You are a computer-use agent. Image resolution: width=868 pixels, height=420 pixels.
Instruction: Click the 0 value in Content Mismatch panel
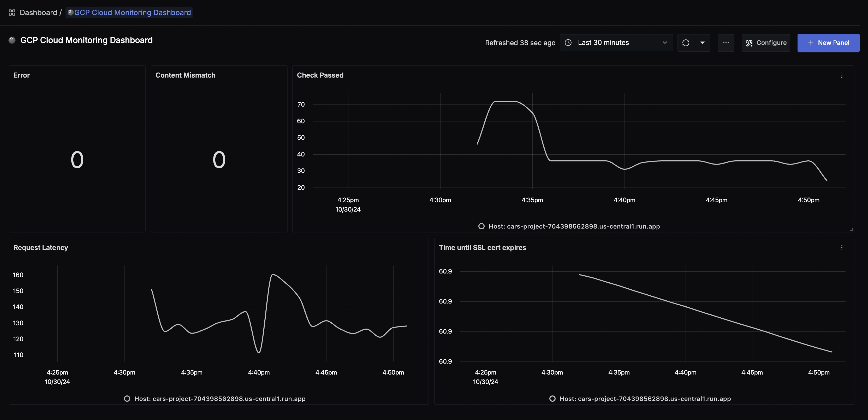pos(219,160)
